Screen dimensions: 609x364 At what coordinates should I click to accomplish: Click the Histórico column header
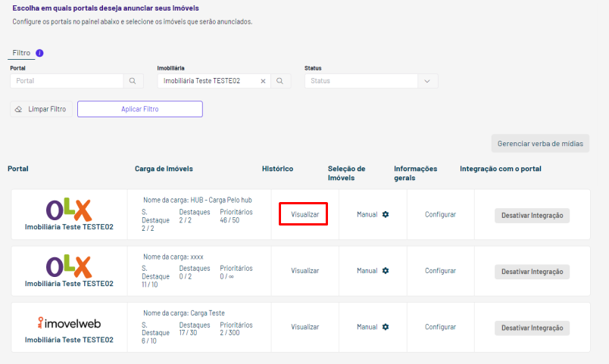(277, 169)
